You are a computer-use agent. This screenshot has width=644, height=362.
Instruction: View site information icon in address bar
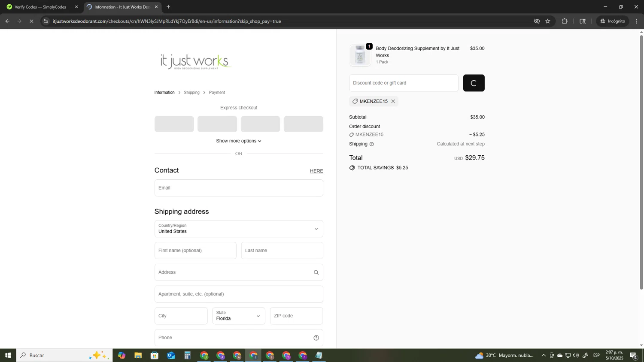coord(46,21)
